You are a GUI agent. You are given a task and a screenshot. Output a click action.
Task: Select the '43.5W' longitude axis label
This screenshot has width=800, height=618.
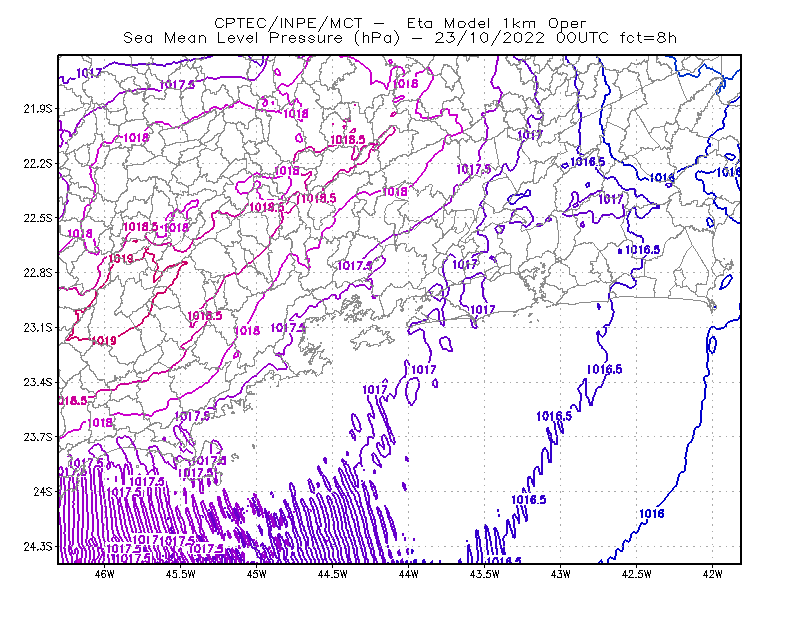coord(485,574)
